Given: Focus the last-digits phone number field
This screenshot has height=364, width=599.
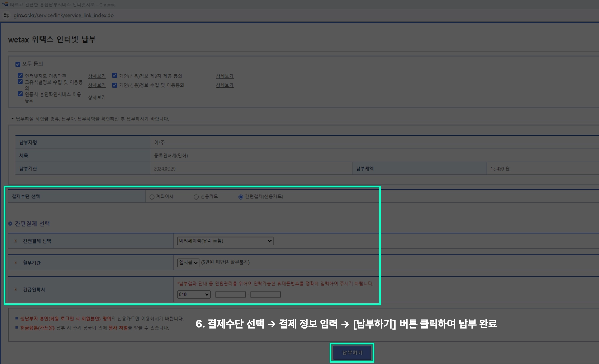Looking at the screenshot, I should coord(266,294).
